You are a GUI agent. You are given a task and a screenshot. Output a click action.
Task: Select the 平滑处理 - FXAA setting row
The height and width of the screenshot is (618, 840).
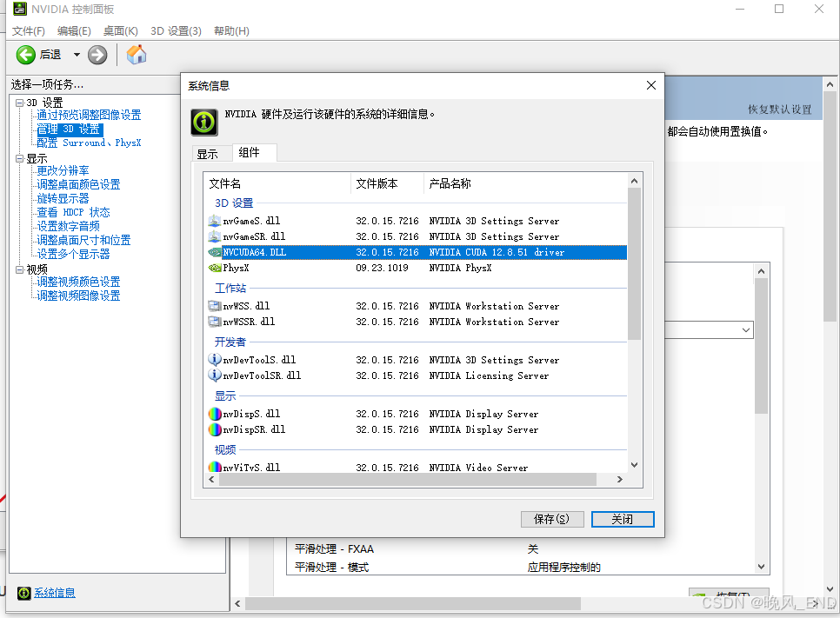(x=520, y=549)
